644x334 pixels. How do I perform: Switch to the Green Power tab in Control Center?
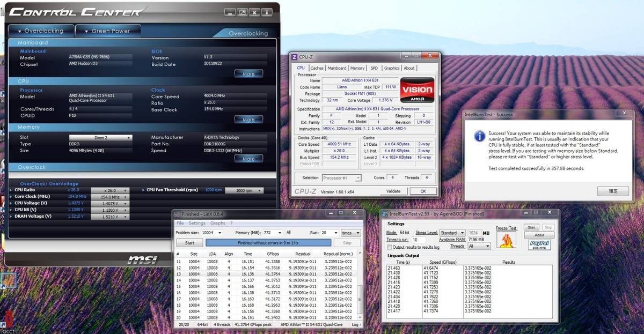click(108, 31)
